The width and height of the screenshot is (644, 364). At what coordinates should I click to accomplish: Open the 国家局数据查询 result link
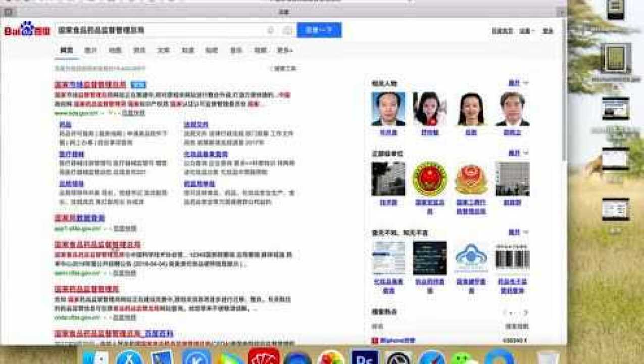80,218
